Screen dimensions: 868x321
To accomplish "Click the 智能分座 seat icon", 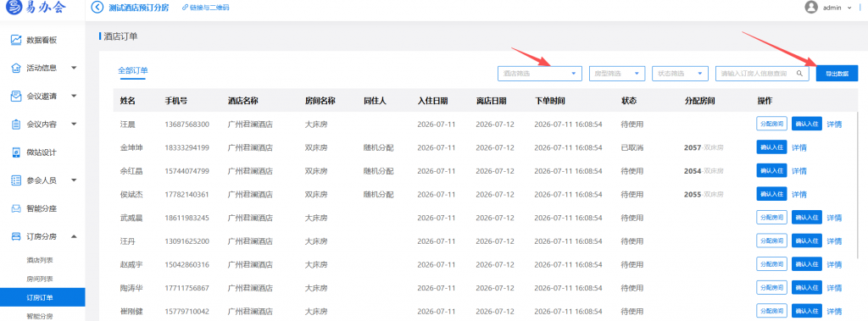I will 16,208.
